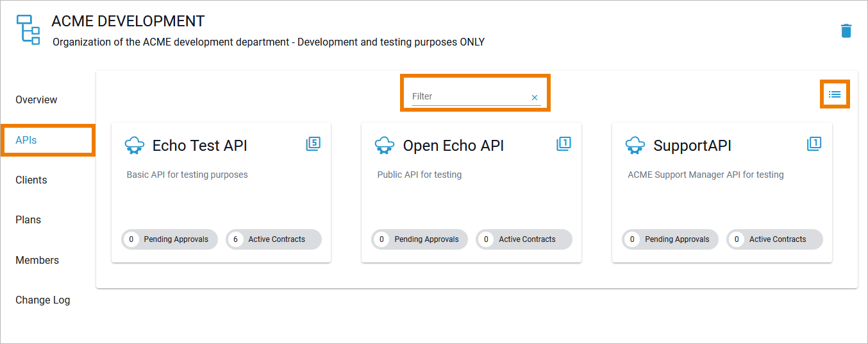Select the APIs sidebar item
This screenshot has height=344, width=868.
pos(26,140)
